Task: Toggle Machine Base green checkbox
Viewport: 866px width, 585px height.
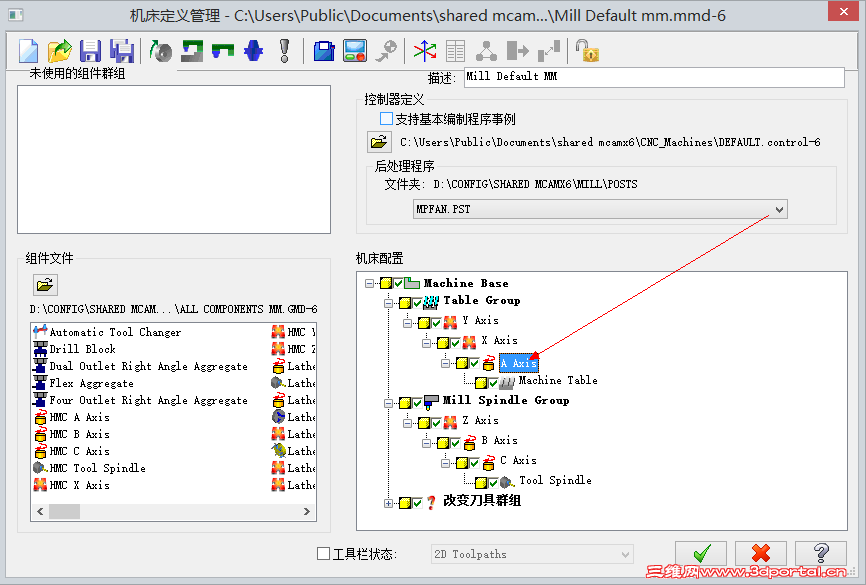Action: (398, 283)
